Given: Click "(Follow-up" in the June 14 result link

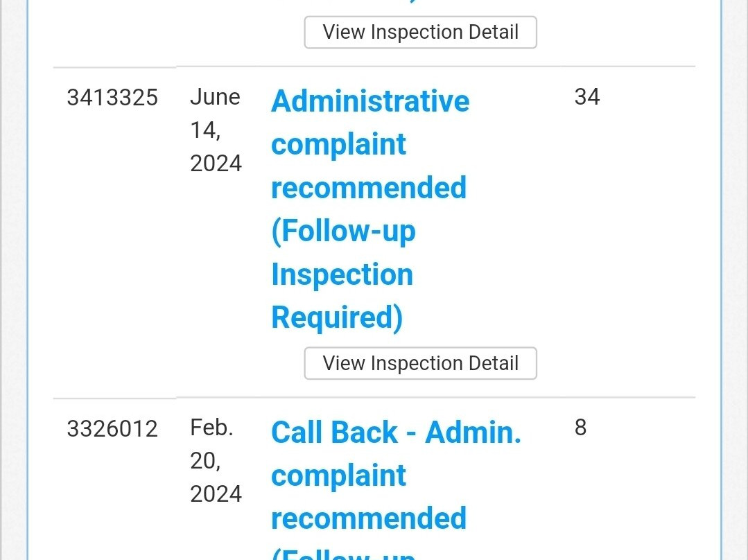Looking at the screenshot, I should click(x=343, y=231).
